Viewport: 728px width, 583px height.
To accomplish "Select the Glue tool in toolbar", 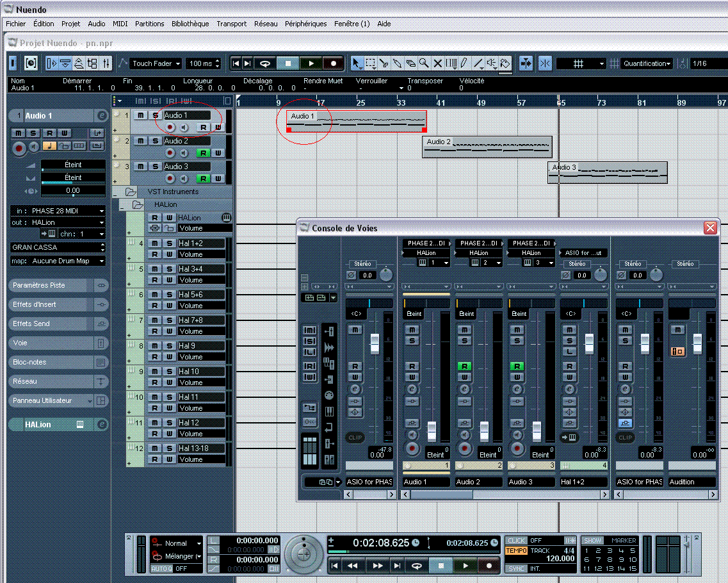I will click(x=397, y=63).
